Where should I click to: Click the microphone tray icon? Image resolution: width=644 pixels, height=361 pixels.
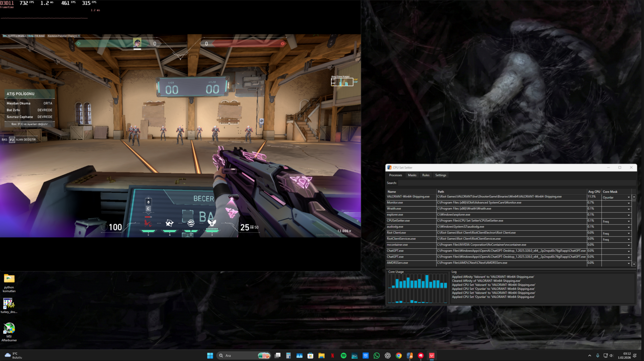tap(598, 356)
